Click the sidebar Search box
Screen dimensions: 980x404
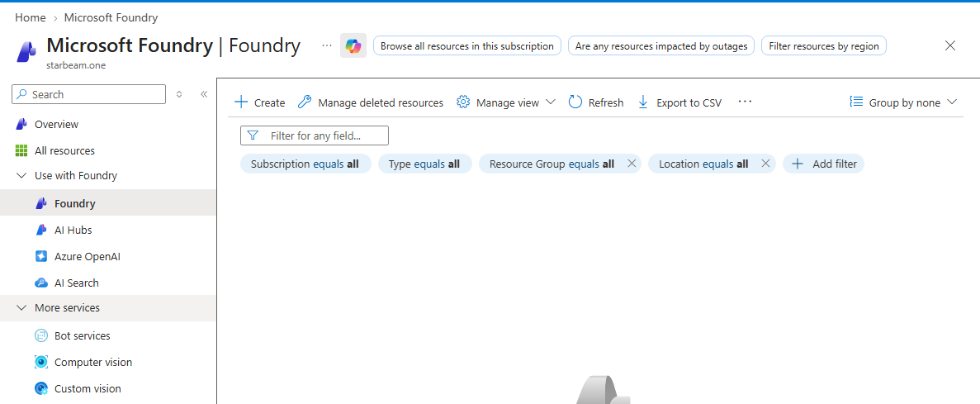(88, 94)
